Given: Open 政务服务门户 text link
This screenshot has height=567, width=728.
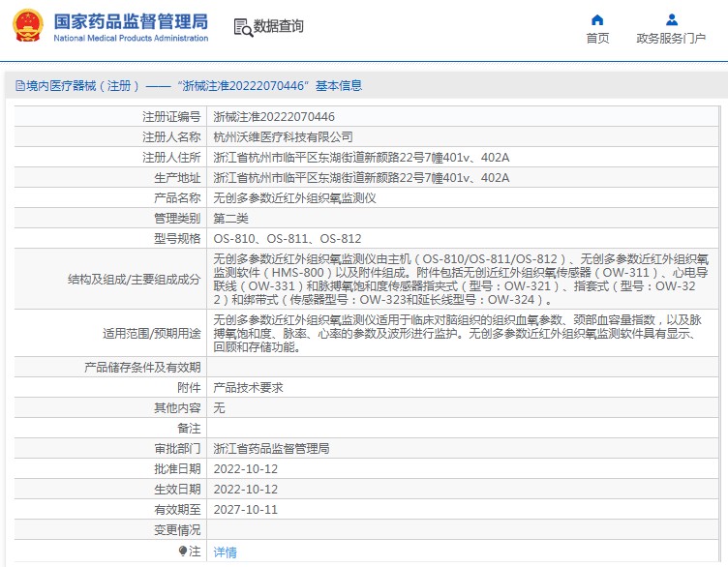Looking at the screenshot, I should tap(671, 38).
